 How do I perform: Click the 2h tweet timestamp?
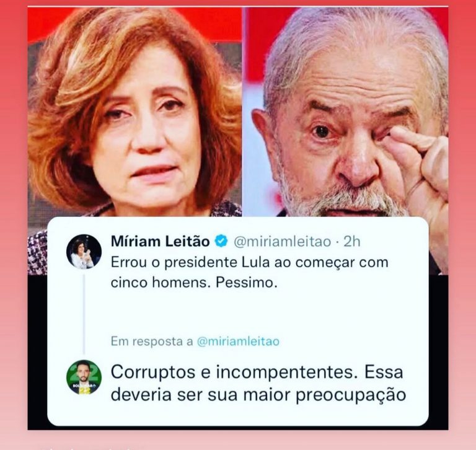coord(352,242)
